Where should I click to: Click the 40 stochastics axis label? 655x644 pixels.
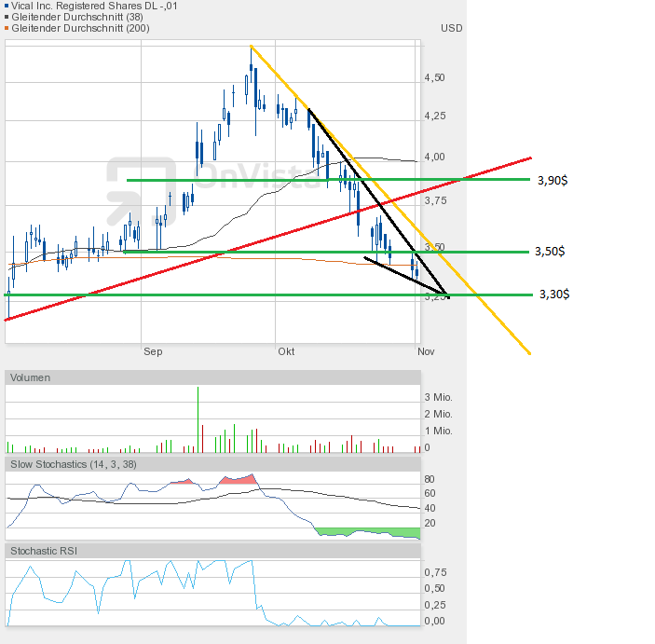[x=430, y=508]
